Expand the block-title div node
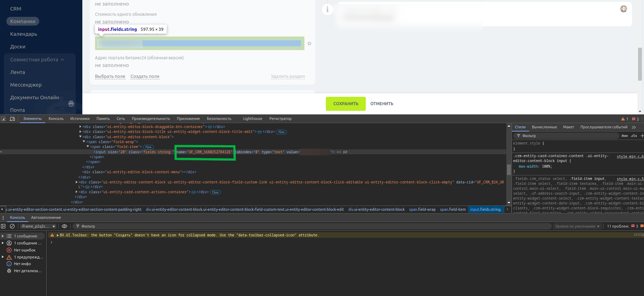 tap(80, 132)
